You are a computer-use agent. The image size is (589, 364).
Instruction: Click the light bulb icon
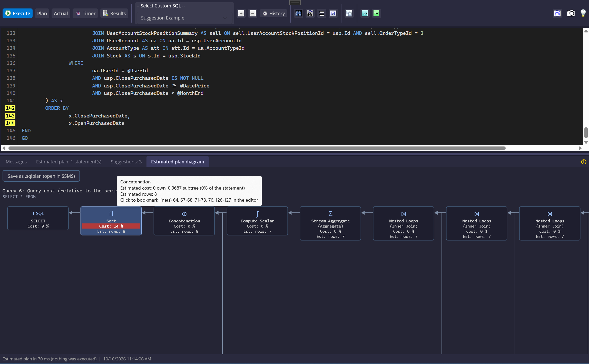(x=583, y=13)
